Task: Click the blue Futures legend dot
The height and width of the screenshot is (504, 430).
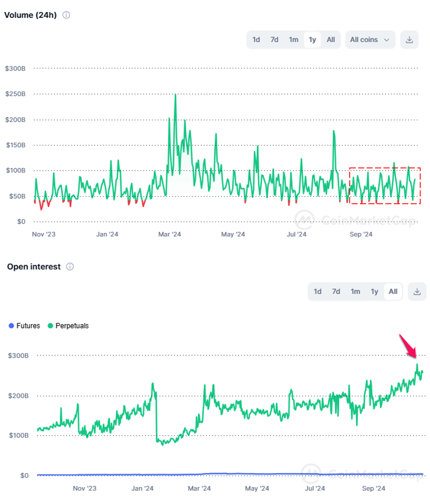Action: tap(11, 326)
